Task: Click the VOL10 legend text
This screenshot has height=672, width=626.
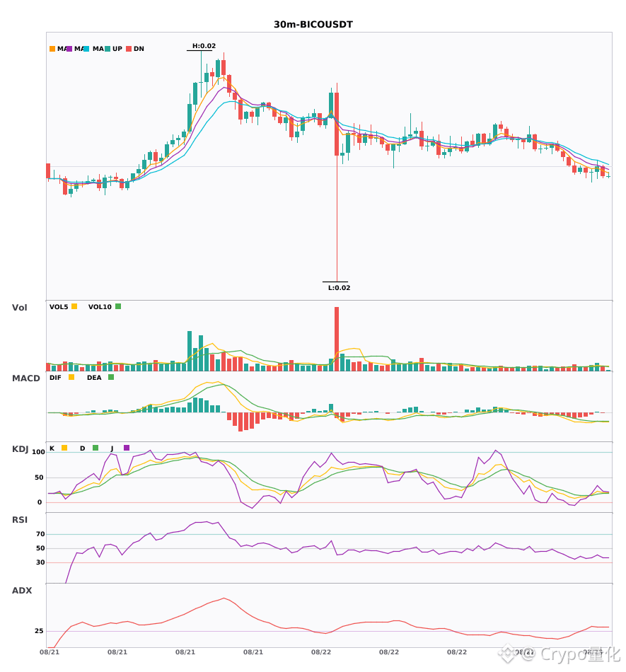Action: click(x=100, y=307)
